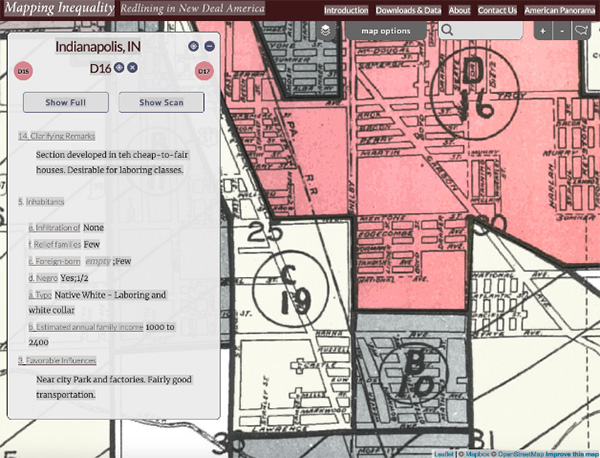Click the Mapping Inequality site title
Image resolution: width=600 pixels, height=458 pixels.
pos(59,8)
